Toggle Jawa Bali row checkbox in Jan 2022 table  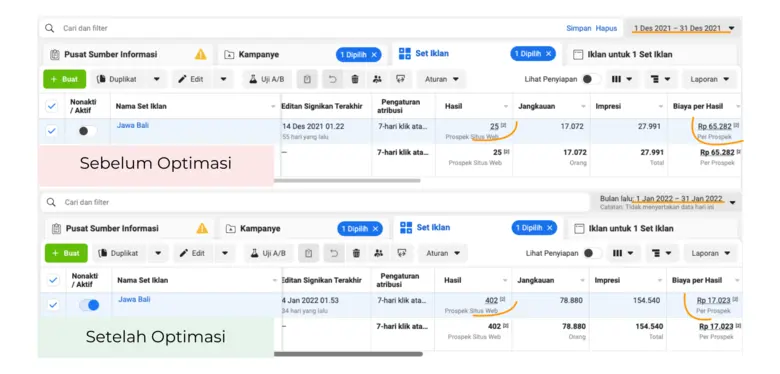coord(53,305)
